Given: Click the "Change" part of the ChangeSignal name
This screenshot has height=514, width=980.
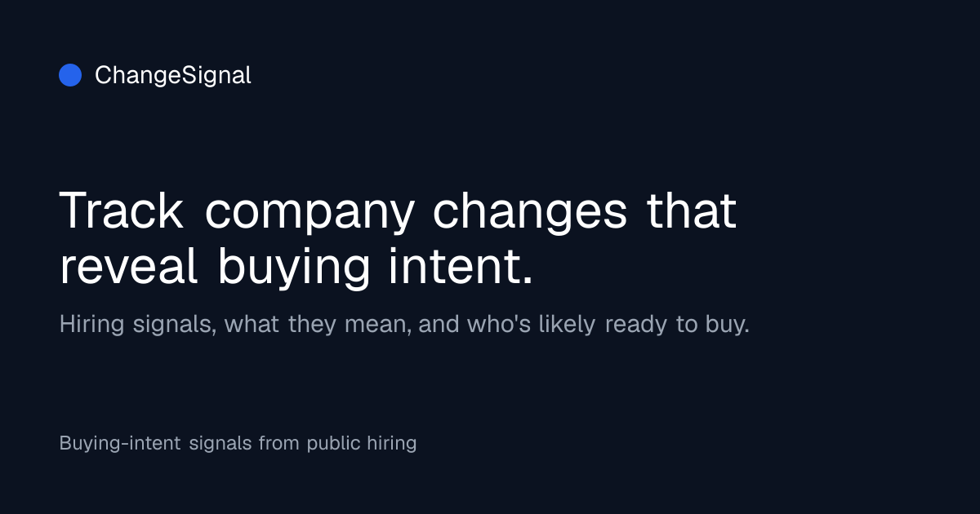Looking at the screenshot, I should pos(138,76).
